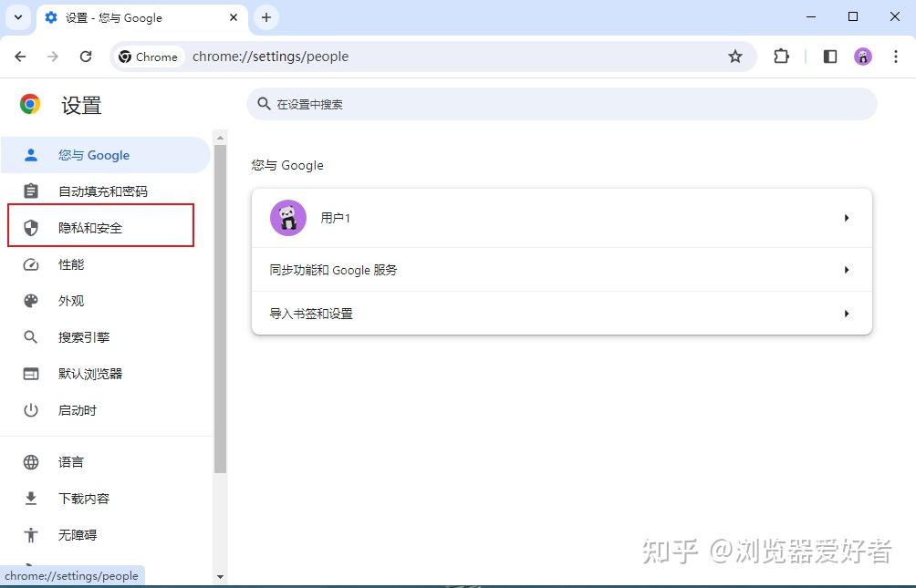Viewport: 916px width, 588px height.
Task: Click the person icon for 您与 Google
Action: pyautogui.click(x=31, y=155)
